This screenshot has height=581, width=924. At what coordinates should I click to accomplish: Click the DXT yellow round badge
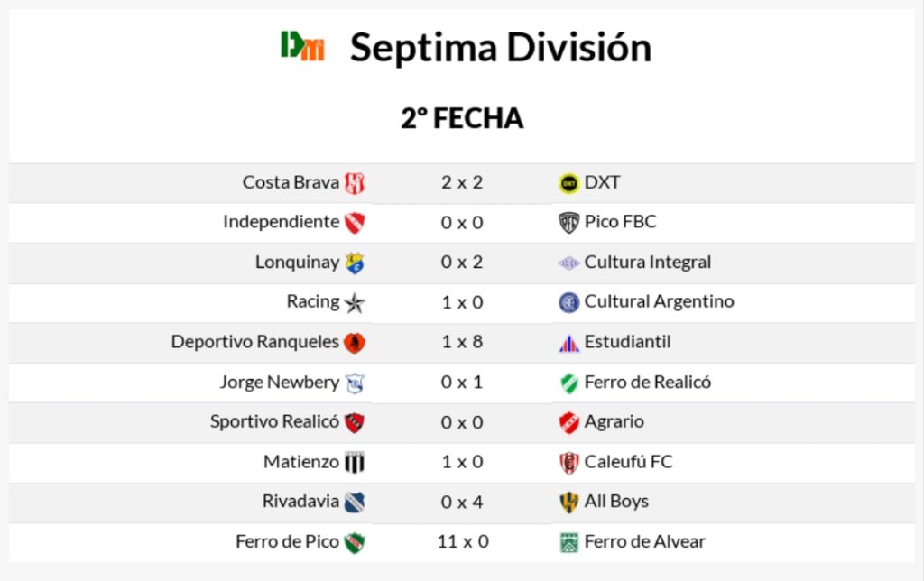coord(568,183)
